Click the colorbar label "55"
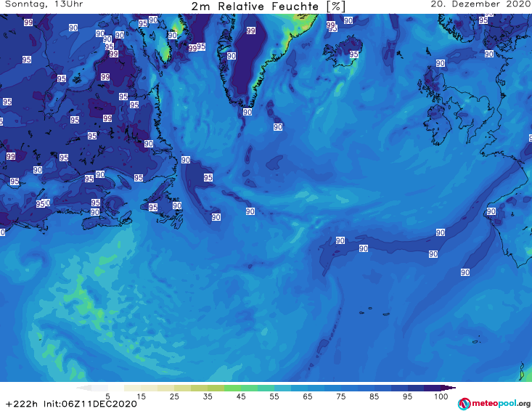 pyautogui.click(x=274, y=396)
